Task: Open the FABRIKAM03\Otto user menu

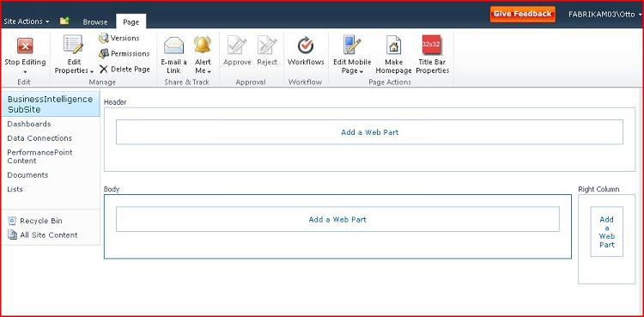Action: pos(605,14)
